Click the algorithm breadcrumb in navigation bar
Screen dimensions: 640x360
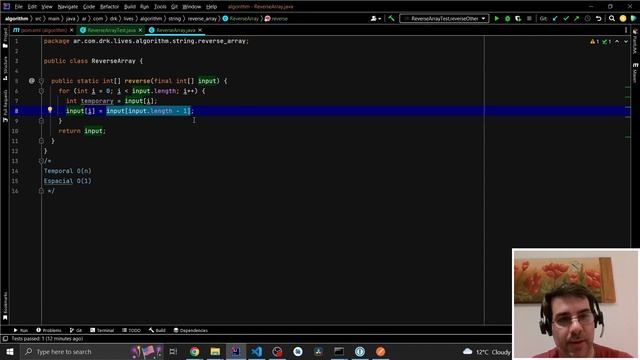[17, 18]
